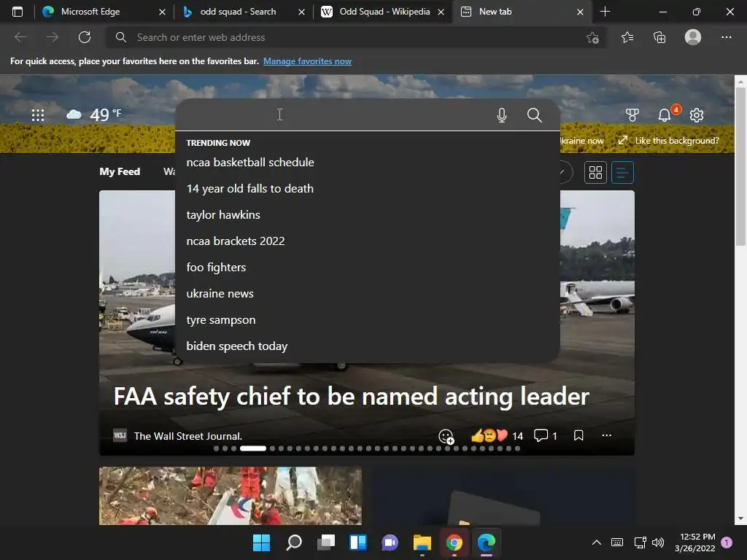
Task: Open File Explorer from the taskbar
Action: tap(422, 542)
